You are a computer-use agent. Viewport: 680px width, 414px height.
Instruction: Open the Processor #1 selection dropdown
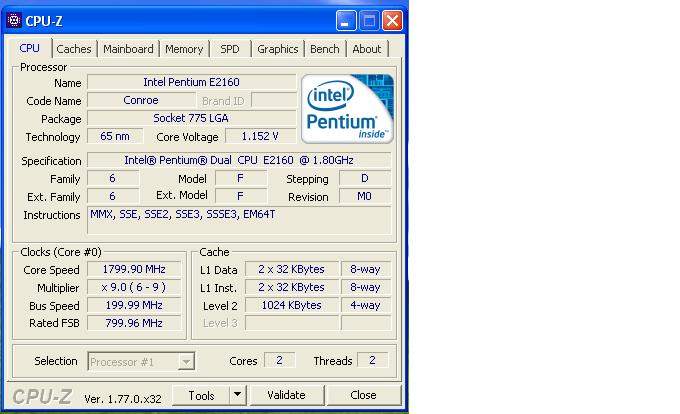tap(141, 362)
